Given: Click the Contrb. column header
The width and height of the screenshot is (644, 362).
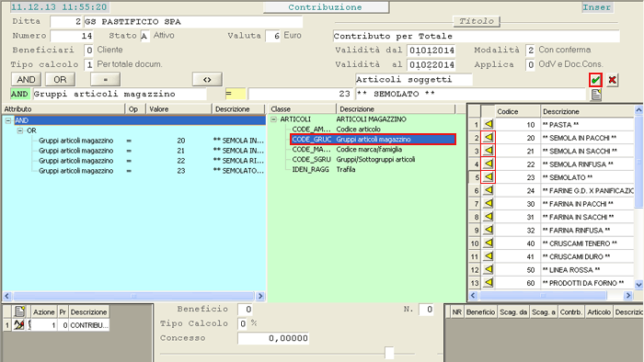Looking at the screenshot, I should pyautogui.click(x=571, y=312).
